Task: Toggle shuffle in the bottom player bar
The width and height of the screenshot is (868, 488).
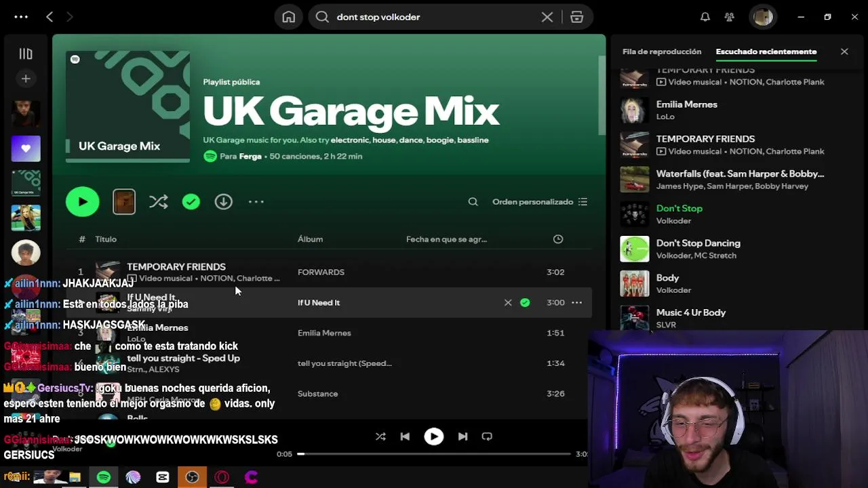Action: tap(380, 436)
